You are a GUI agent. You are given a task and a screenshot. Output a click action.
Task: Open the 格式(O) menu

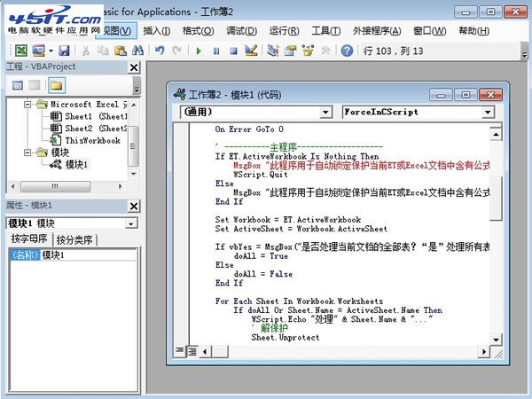[198, 31]
